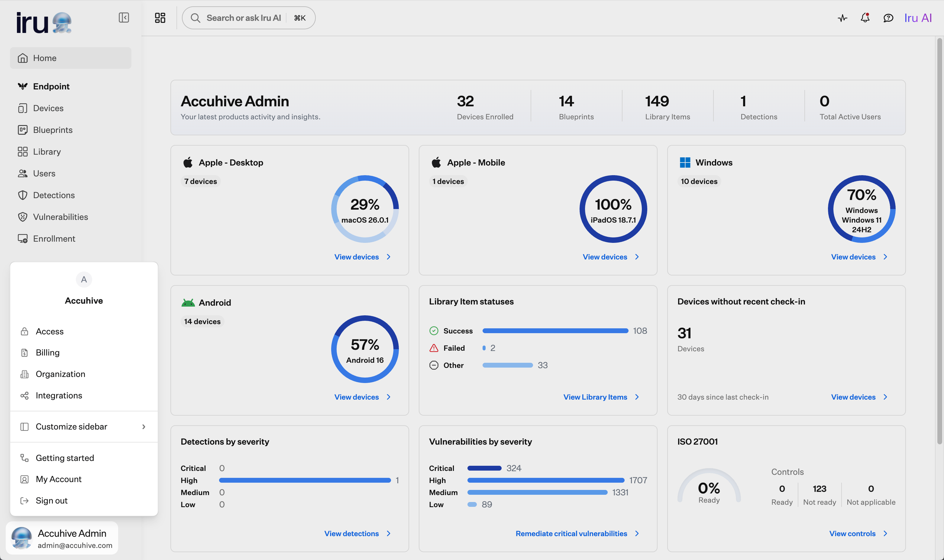The width and height of the screenshot is (944, 560).
Task: Click chevron beside Windows View devices
Action: point(885,257)
